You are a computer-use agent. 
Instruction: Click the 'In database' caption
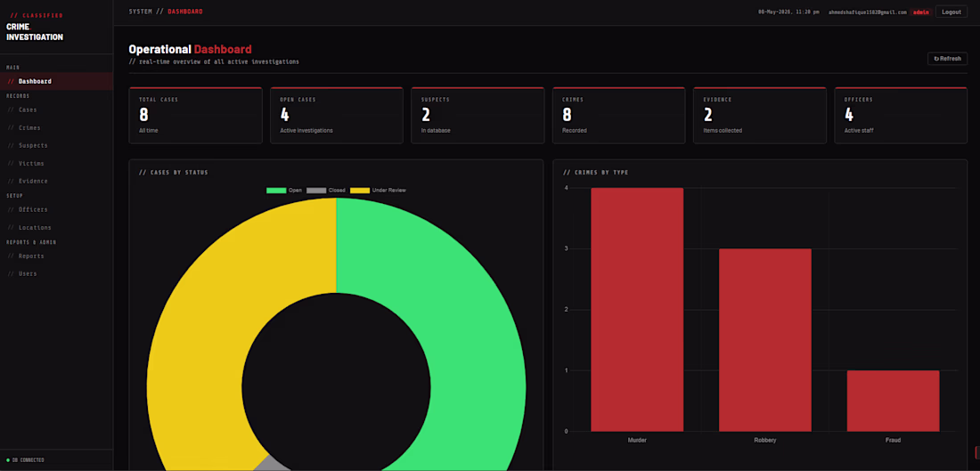point(436,131)
